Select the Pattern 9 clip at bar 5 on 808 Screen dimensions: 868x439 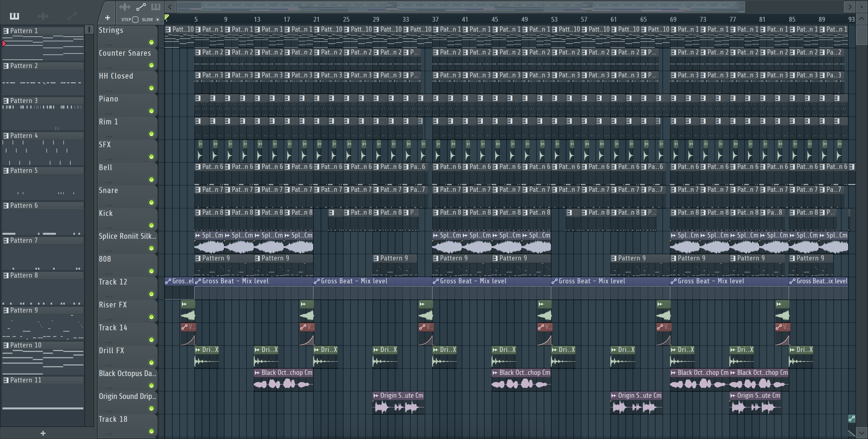(x=224, y=265)
